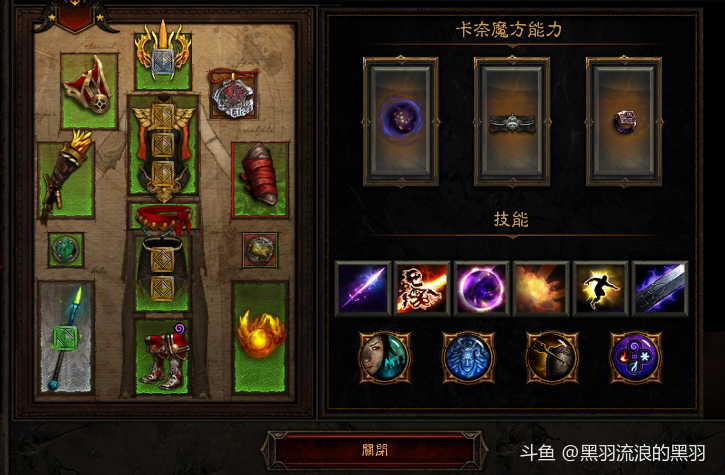This screenshot has height=475, width=725.
Task: Select the winged chest armor slot
Action: pos(163,145)
